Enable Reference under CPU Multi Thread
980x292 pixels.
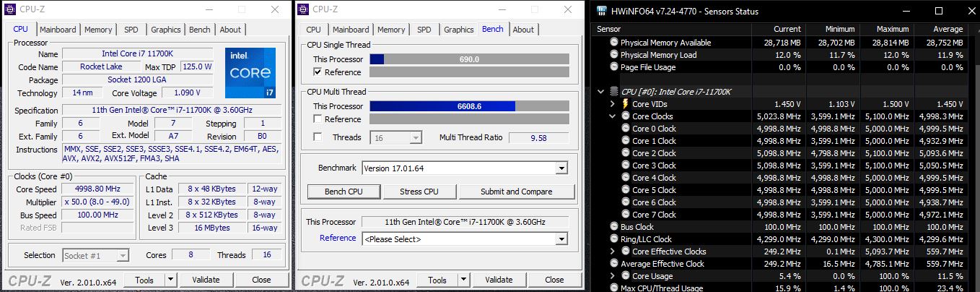(318, 119)
